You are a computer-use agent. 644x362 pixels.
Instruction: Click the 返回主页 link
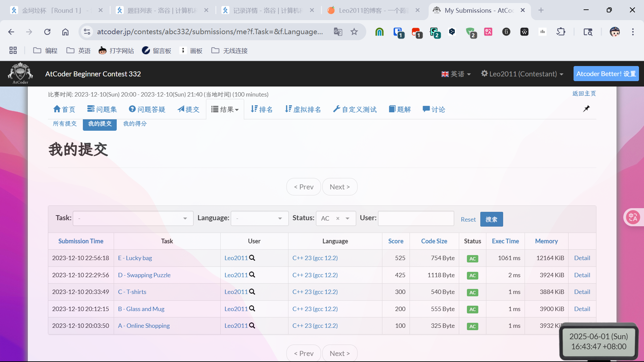(x=584, y=94)
